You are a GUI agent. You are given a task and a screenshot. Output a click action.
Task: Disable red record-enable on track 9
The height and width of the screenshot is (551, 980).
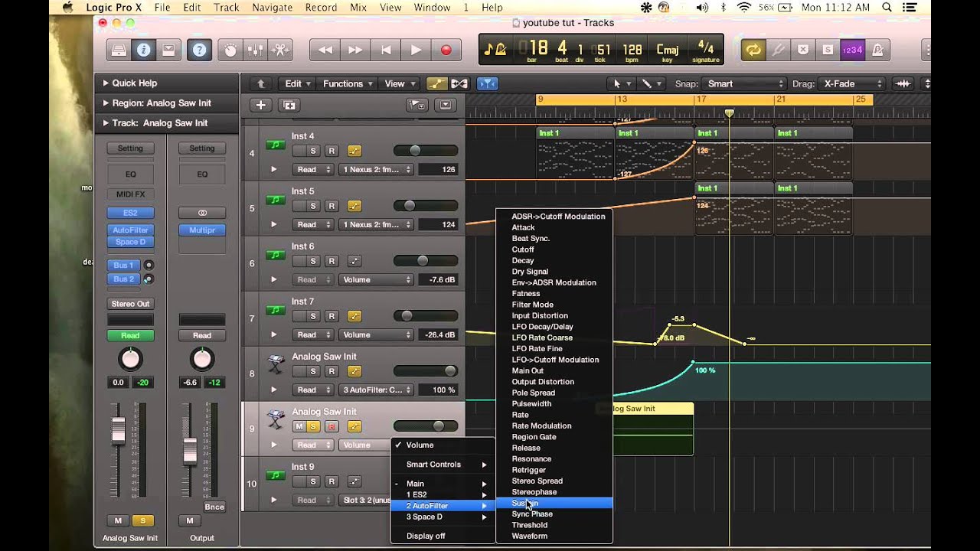332,426
